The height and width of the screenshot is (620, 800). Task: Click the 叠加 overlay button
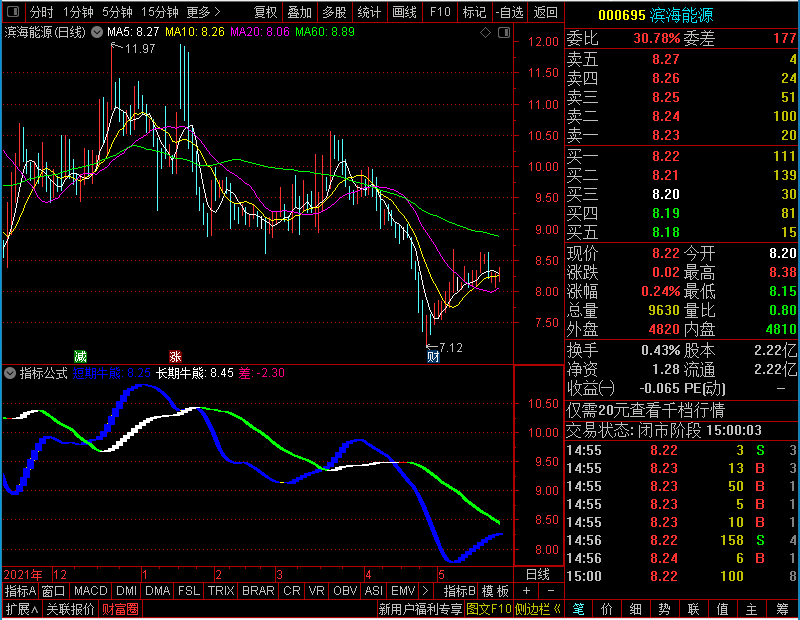[x=299, y=12]
